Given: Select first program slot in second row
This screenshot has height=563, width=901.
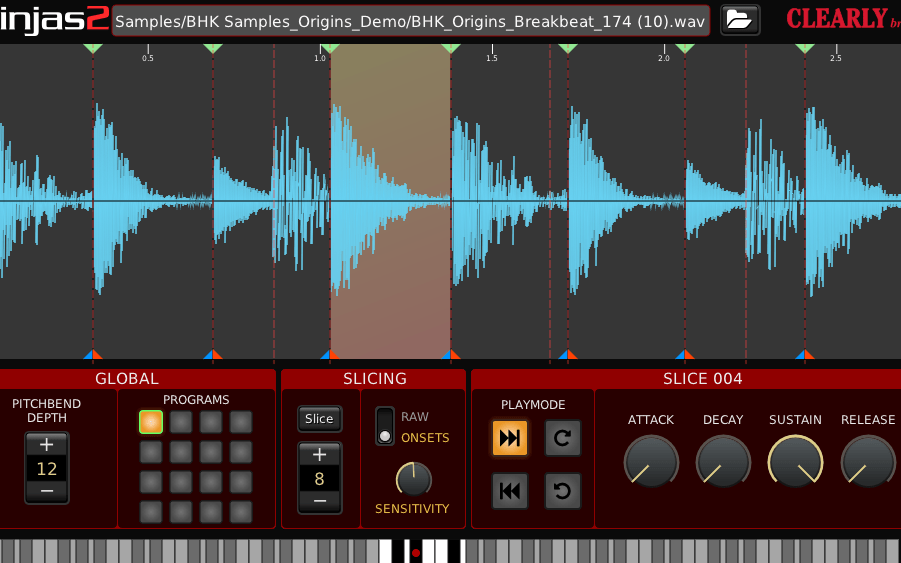Looking at the screenshot, I should coord(151,452).
